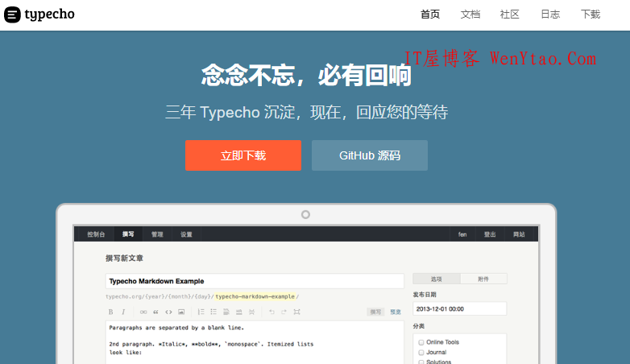Create a bulleted list in the editor
The width and height of the screenshot is (630, 364).
point(213,312)
